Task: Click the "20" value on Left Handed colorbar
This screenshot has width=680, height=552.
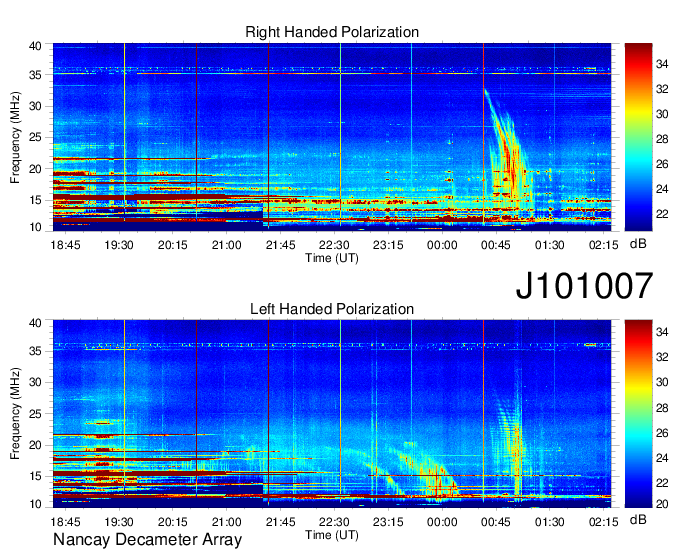Action: pyautogui.click(x=662, y=504)
